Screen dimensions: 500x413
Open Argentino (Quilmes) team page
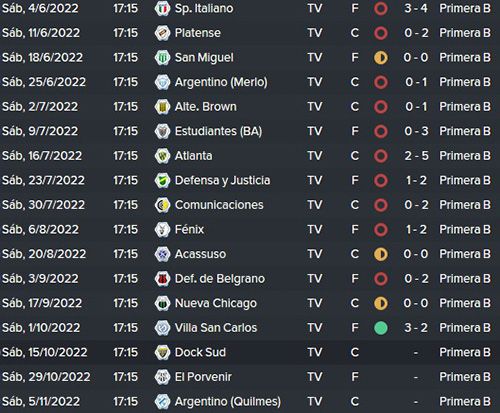(228, 401)
